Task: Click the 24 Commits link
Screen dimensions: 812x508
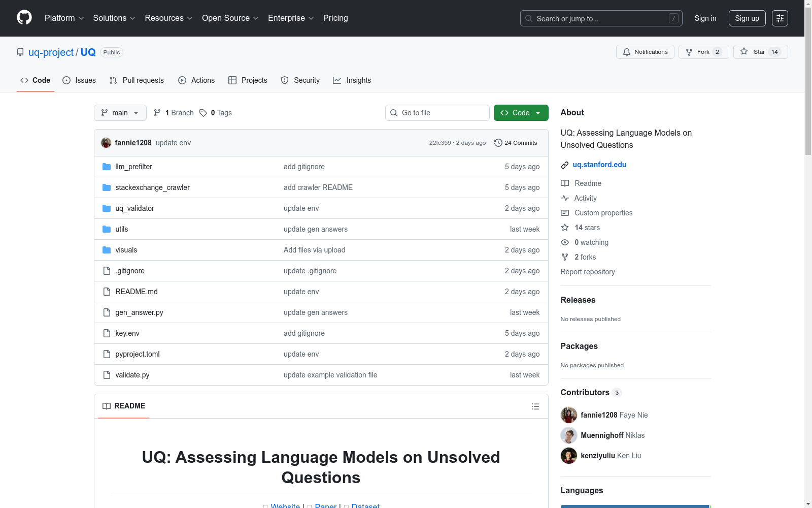Action: [516, 143]
